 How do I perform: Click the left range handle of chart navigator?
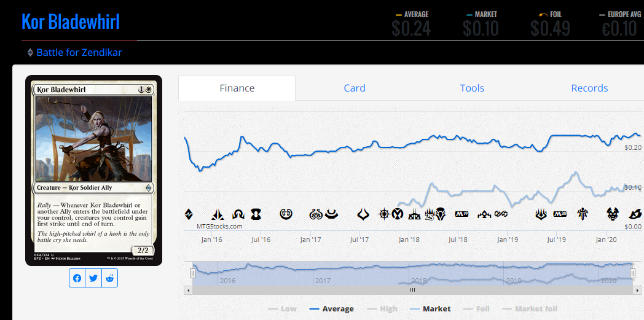(x=192, y=273)
